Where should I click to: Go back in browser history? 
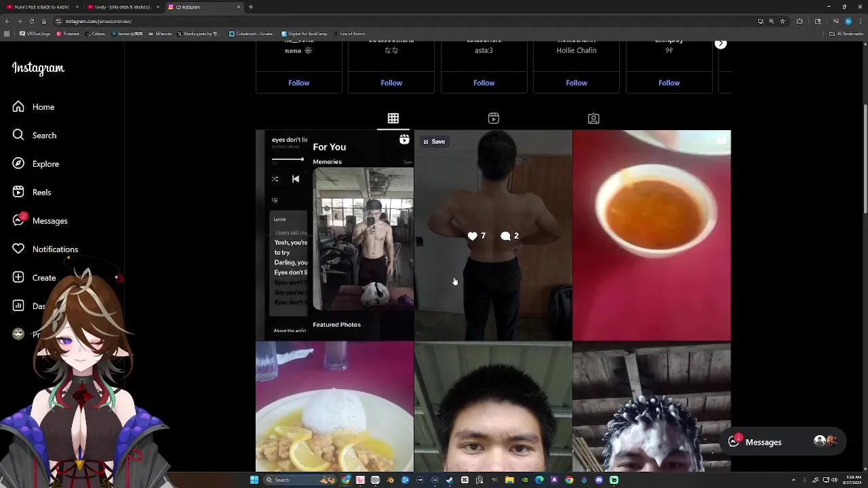point(7,21)
